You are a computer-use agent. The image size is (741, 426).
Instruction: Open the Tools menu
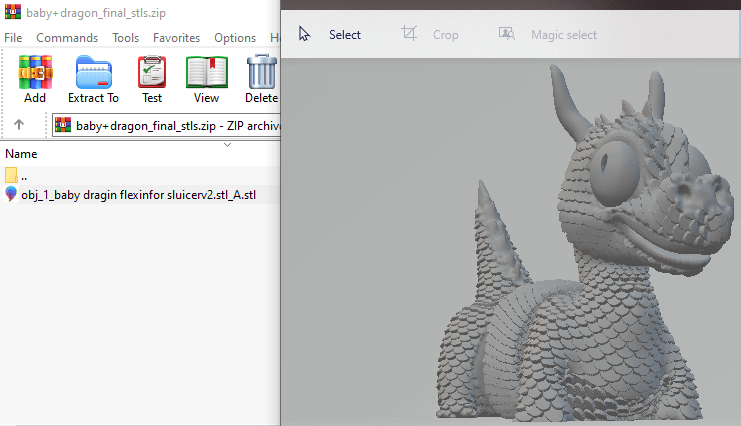(125, 38)
